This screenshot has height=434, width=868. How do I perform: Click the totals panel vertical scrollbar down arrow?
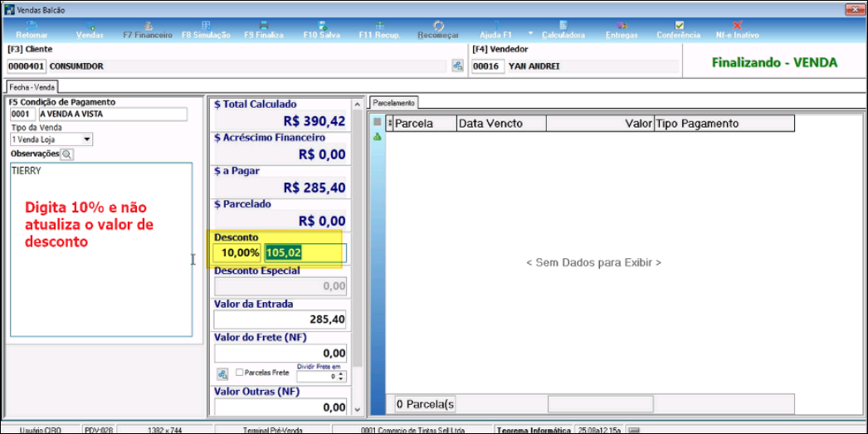pos(358,409)
